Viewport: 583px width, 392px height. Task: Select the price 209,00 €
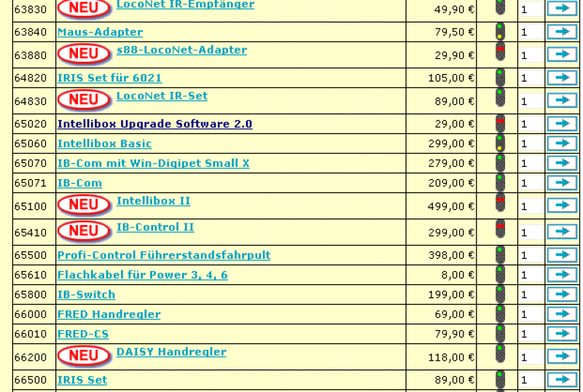click(x=451, y=184)
